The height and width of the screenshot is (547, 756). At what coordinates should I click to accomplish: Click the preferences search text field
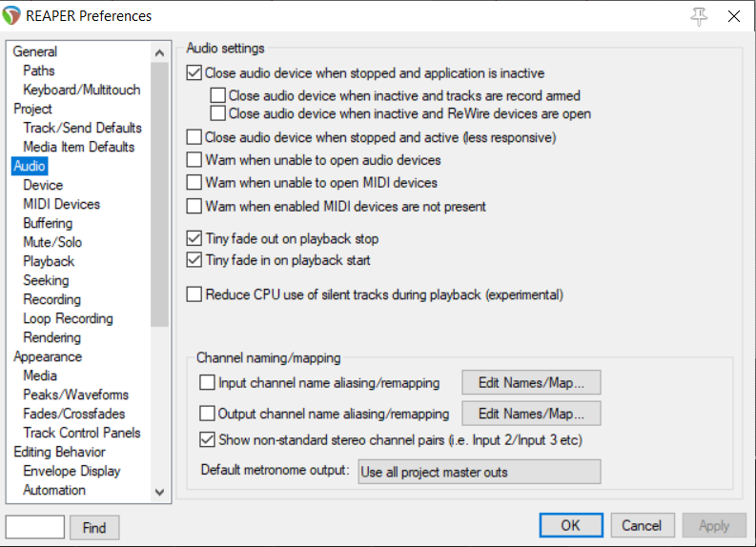click(x=35, y=527)
